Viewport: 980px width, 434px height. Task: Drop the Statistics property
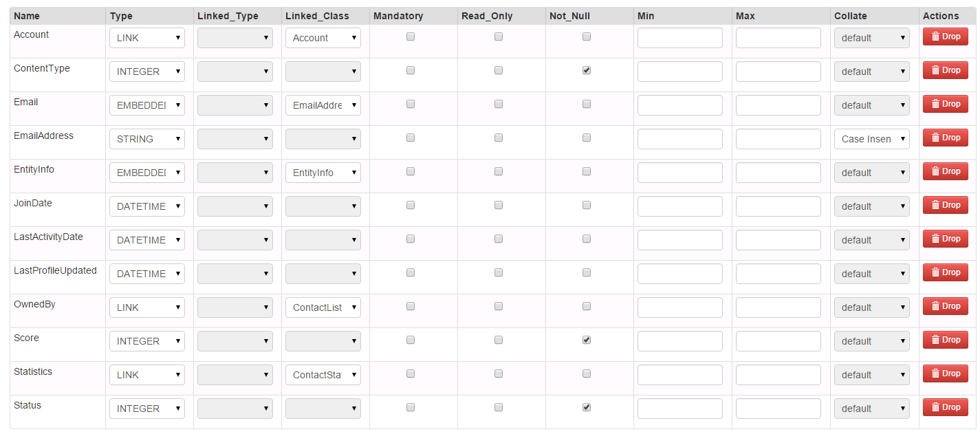(x=946, y=373)
